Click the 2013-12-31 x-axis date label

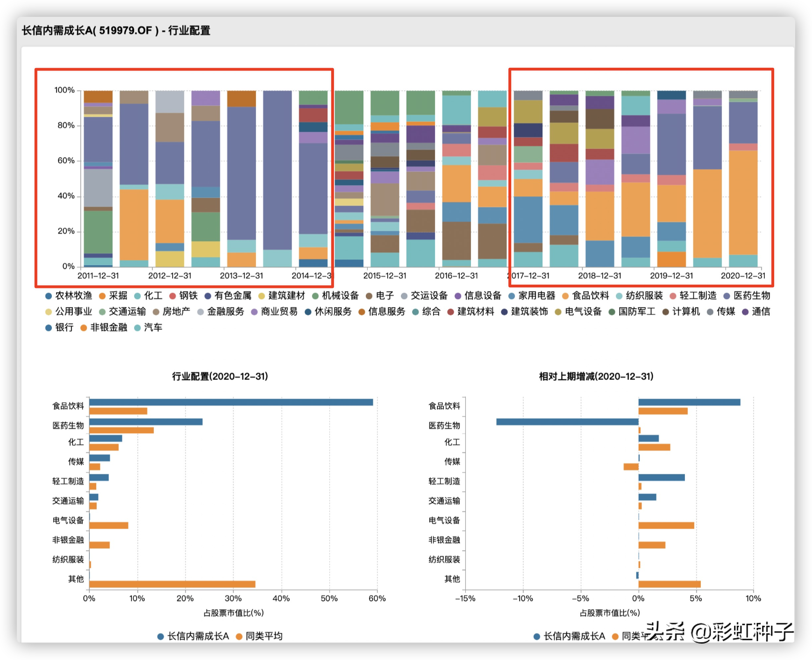(x=242, y=276)
